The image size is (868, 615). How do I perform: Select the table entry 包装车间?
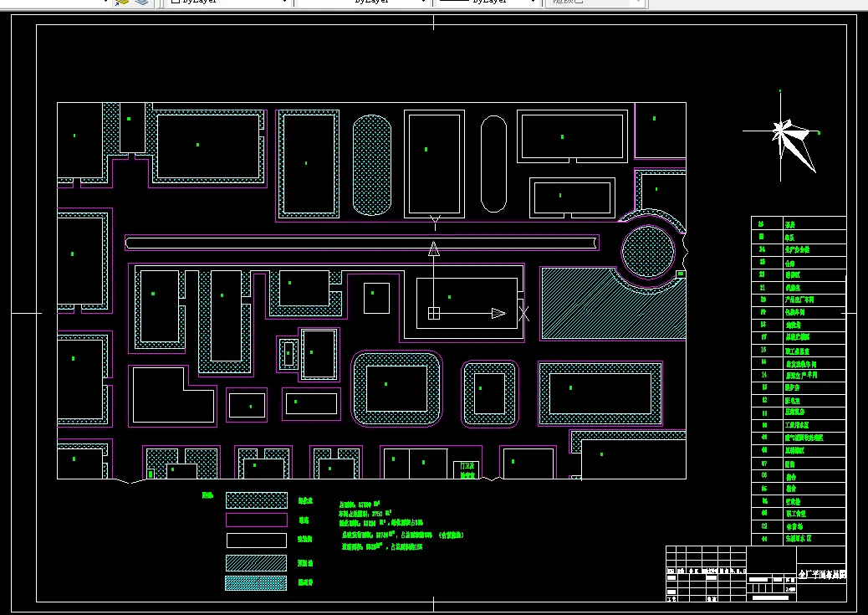794,312
